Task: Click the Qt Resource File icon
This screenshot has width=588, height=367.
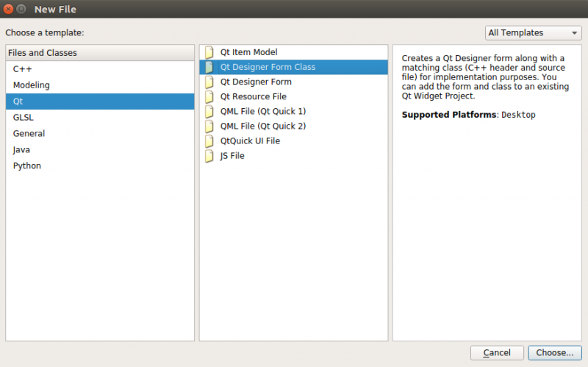Action: [209, 96]
